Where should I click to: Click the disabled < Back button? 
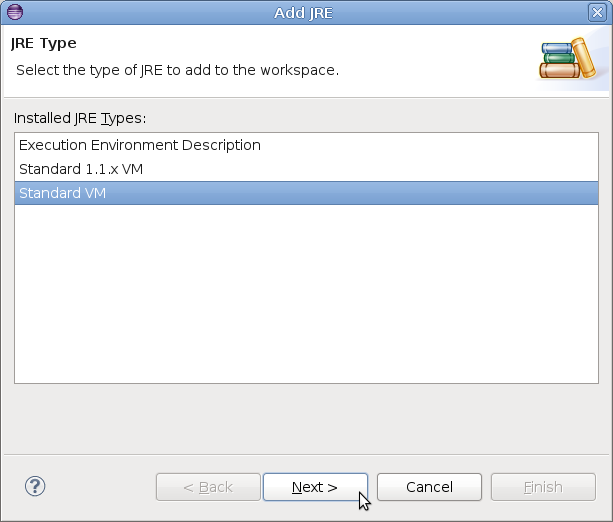point(208,487)
